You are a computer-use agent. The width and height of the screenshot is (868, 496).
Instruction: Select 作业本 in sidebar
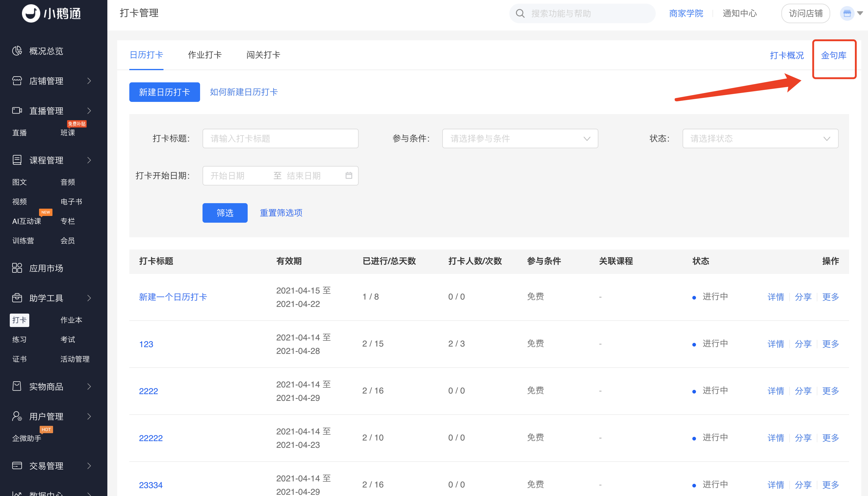pyautogui.click(x=71, y=320)
